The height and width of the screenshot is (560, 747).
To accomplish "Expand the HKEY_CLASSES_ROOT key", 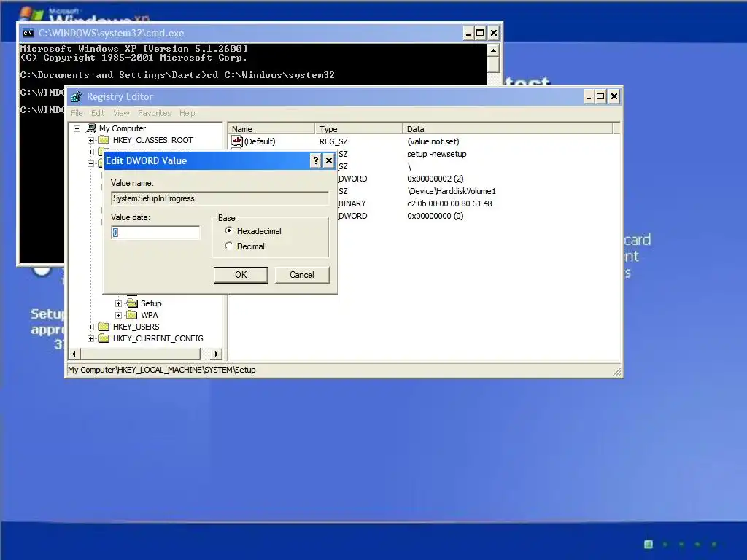I will coord(90,140).
